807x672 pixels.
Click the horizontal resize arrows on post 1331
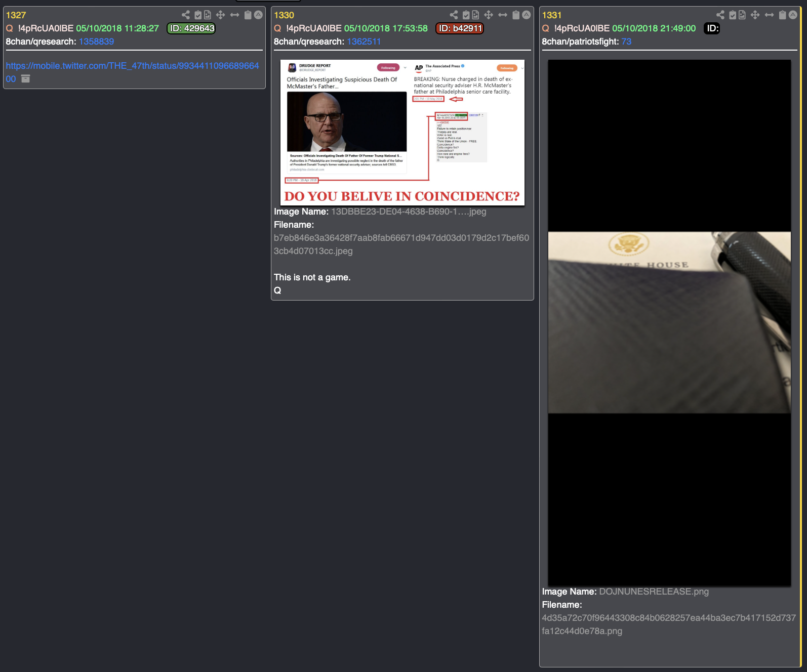[x=770, y=15]
